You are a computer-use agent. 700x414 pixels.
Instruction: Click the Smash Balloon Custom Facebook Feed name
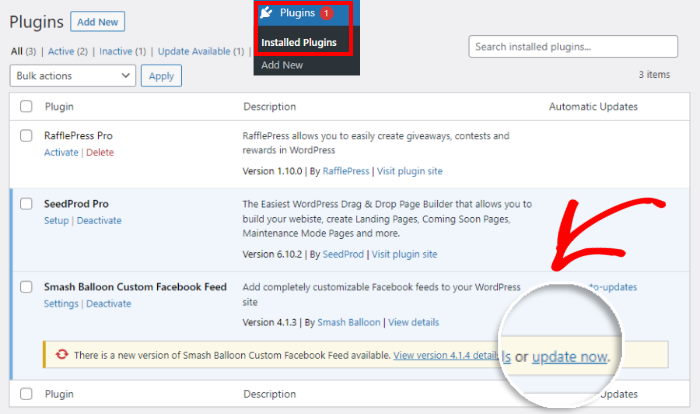pyautogui.click(x=135, y=287)
